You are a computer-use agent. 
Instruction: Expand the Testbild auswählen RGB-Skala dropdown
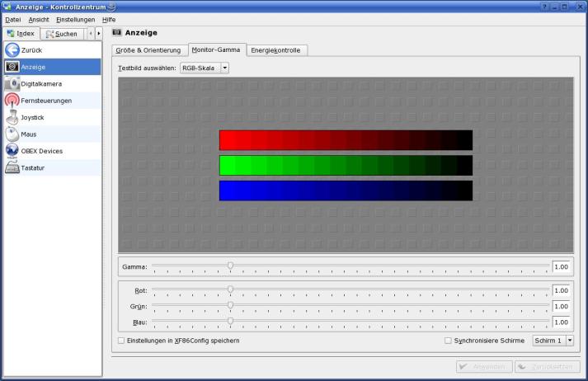(x=205, y=68)
